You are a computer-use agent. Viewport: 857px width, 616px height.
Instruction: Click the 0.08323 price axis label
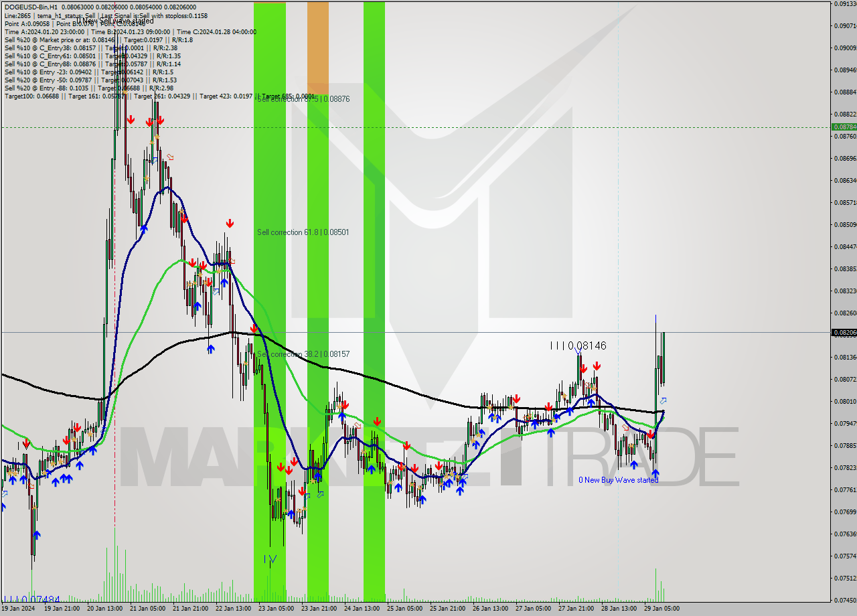tap(845, 291)
